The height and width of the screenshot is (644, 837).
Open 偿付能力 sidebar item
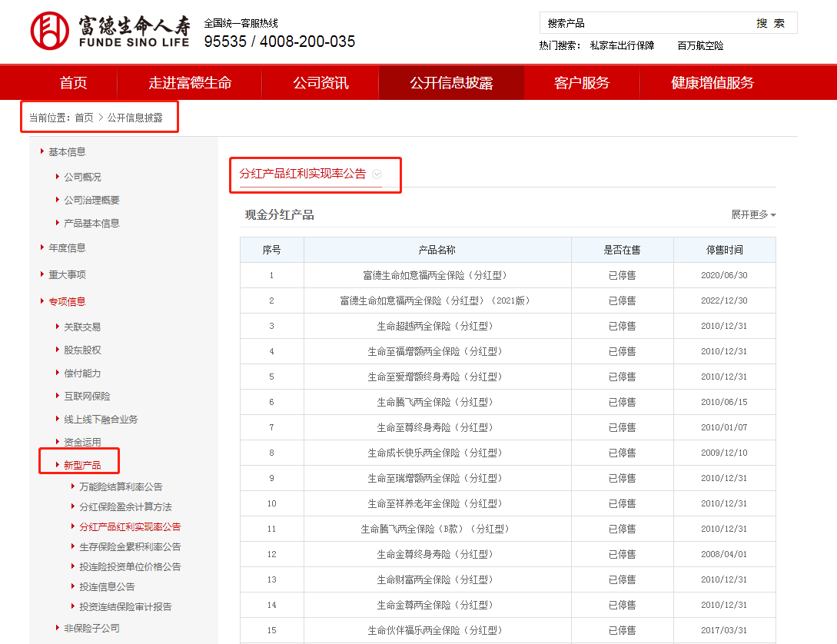coord(82,373)
